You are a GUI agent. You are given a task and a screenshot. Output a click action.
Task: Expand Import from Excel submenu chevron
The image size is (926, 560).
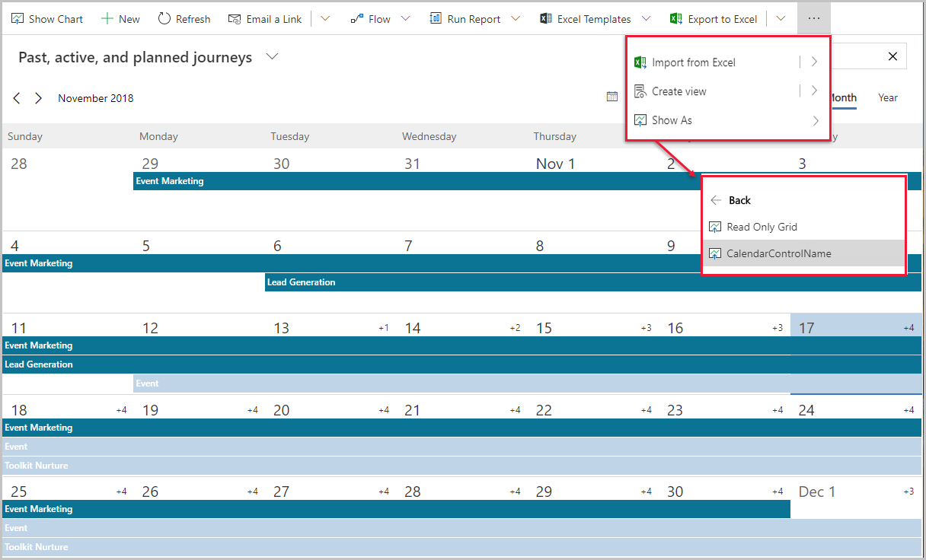point(814,62)
